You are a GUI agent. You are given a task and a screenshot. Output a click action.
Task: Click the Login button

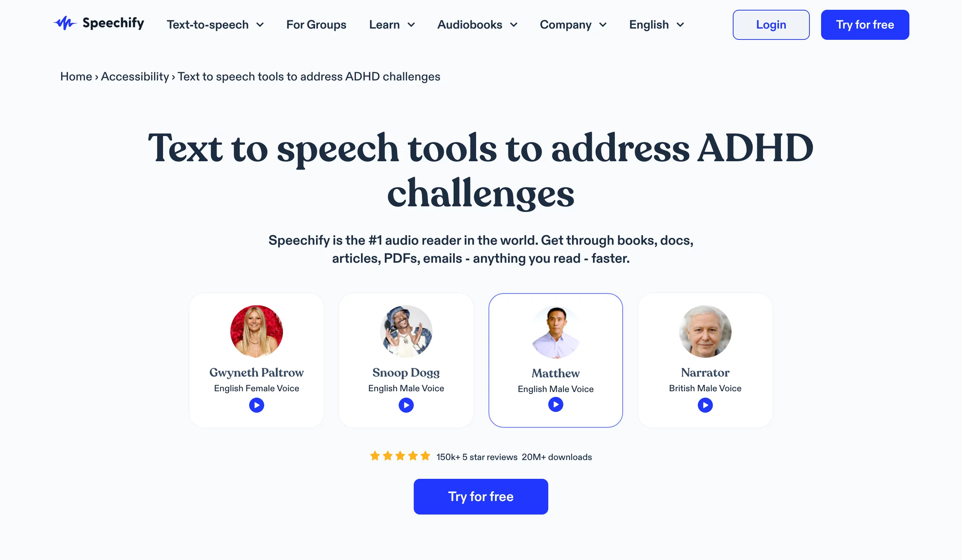[x=771, y=25]
